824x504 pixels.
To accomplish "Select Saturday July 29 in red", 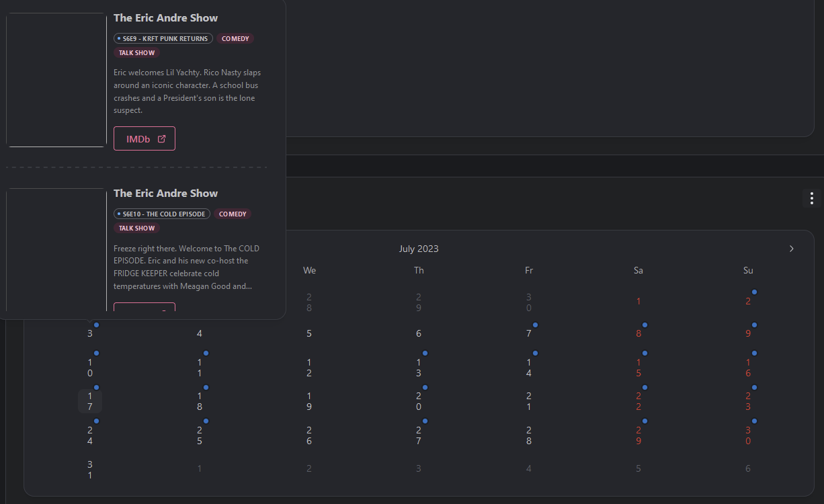I will pyautogui.click(x=638, y=435).
